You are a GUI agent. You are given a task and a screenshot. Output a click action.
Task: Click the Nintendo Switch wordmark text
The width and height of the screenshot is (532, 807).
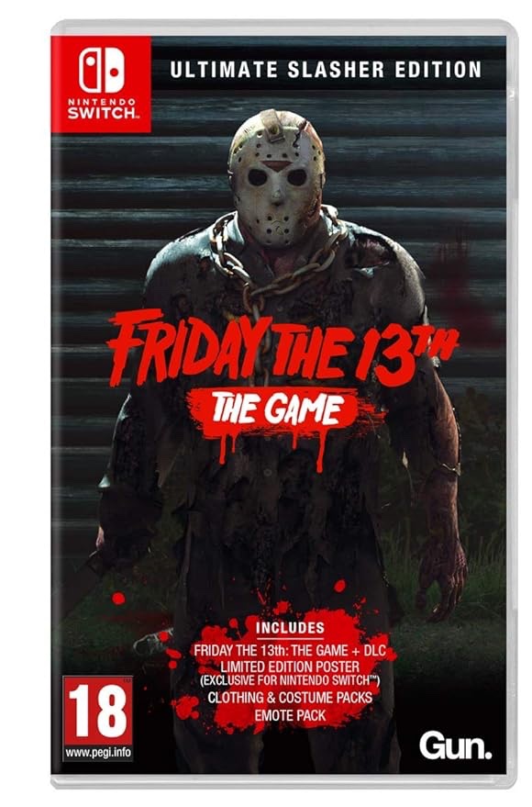tap(101, 109)
